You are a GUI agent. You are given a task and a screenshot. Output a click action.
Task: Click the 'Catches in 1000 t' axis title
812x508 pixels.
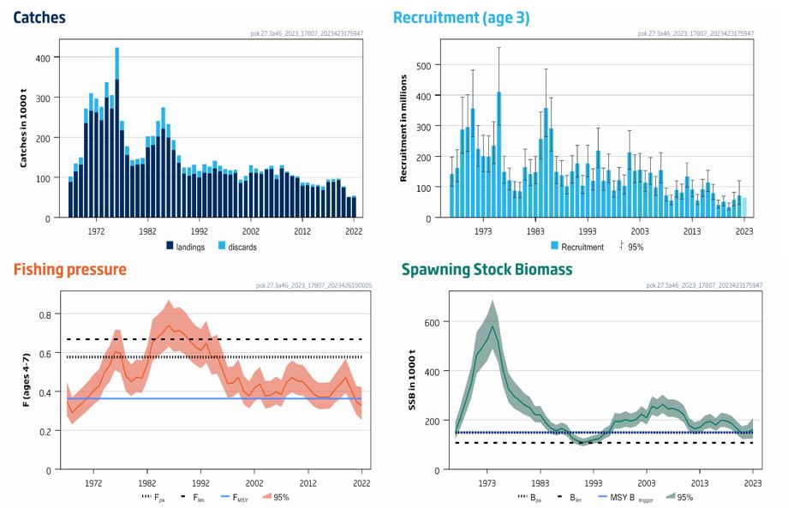[23, 128]
